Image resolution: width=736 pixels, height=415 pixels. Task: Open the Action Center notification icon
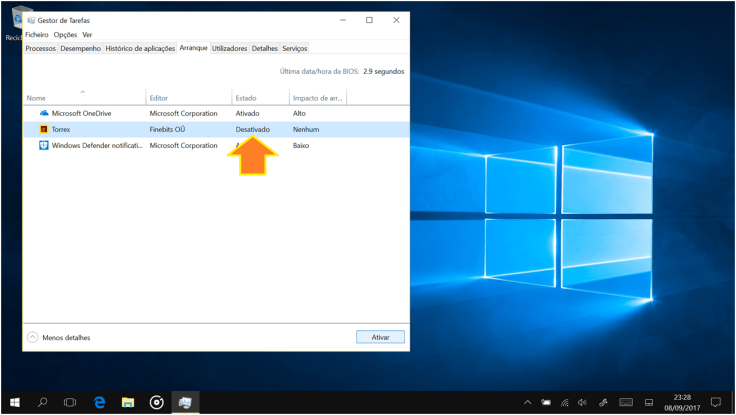(716, 402)
